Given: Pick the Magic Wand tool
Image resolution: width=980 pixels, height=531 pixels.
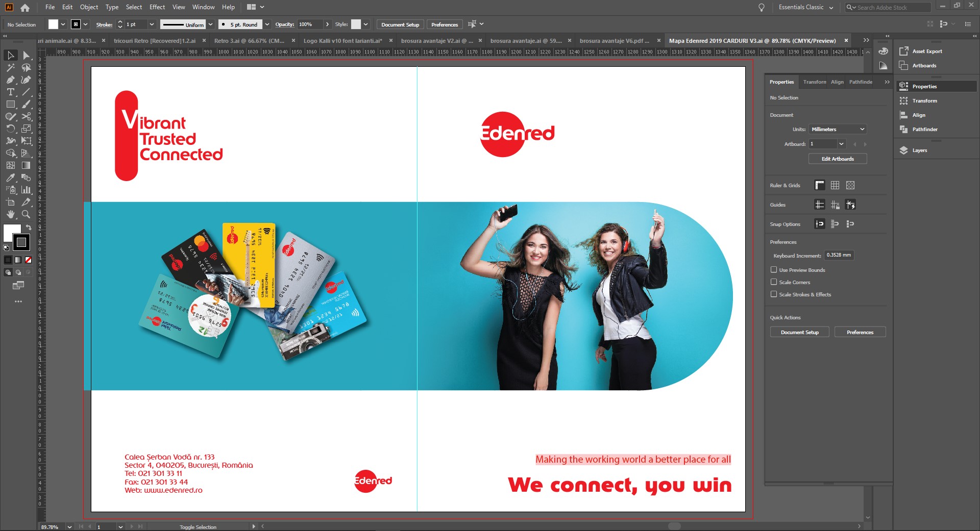Looking at the screenshot, I should coord(10,67).
